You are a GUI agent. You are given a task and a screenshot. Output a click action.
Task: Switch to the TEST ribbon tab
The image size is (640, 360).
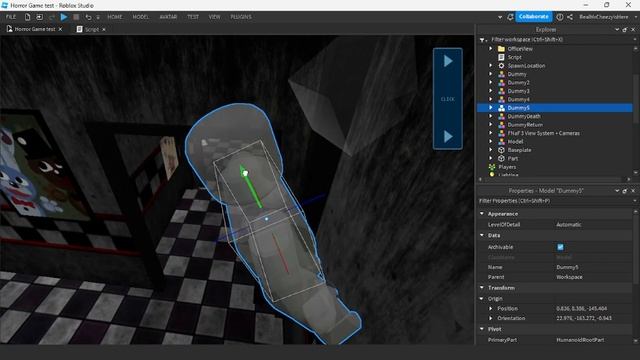(193, 17)
